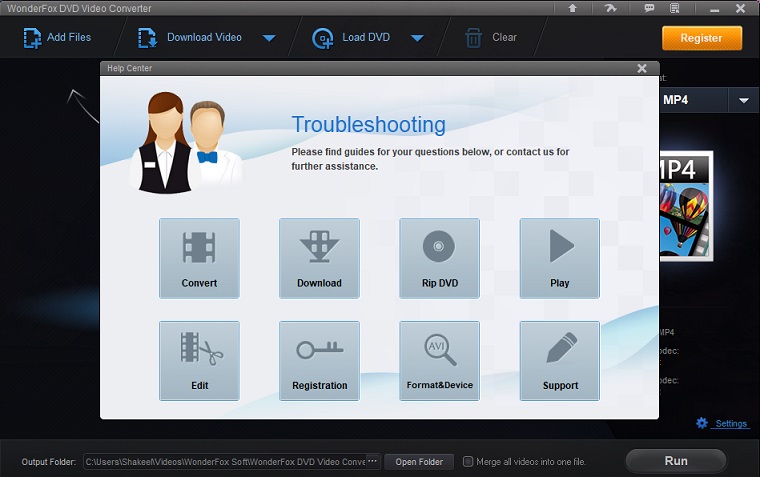The height and width of the screenshot is (477, 760).
Task: Open the Convert troubleshooting guide
Action: click(199, 258)
